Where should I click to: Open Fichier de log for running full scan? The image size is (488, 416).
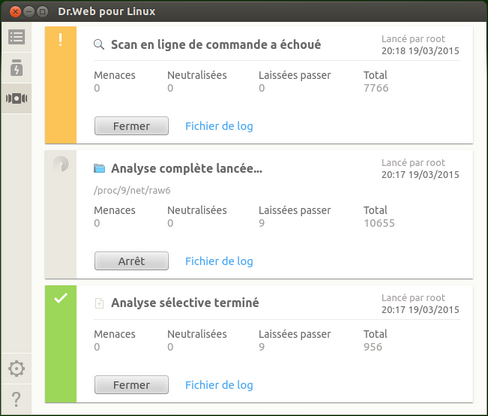point(219,261)
